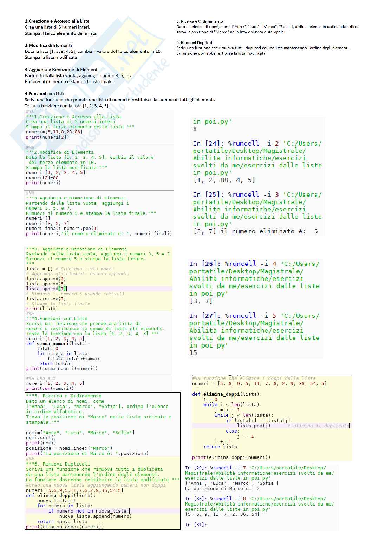Click the code line 'numeri[2]=88'
392x554 pixels.
(x=42, y=178)
